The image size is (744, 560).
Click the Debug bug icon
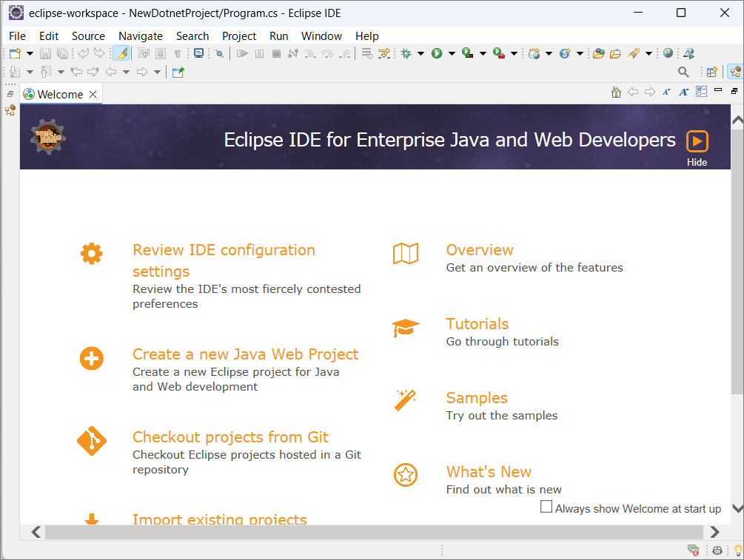click(406, 53)
